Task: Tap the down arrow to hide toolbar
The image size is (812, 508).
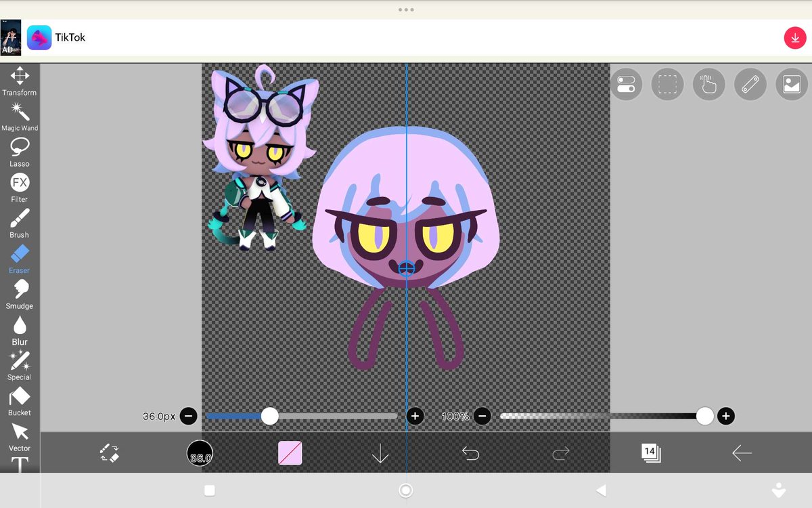Action: coord(380,453)
